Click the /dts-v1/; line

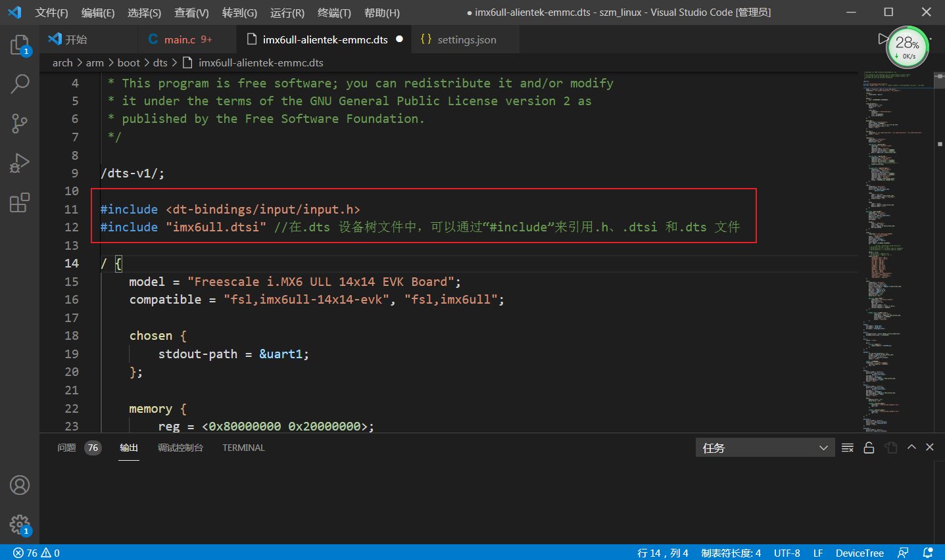132,173
